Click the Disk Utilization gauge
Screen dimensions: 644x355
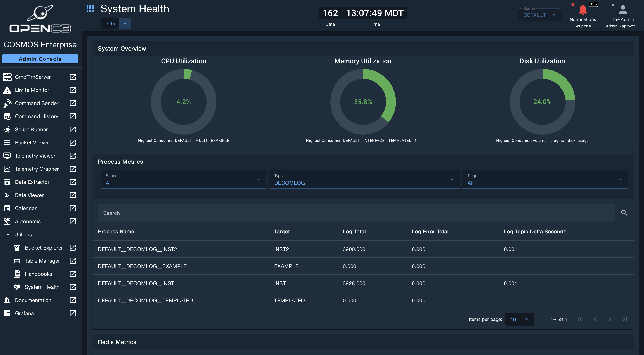point(543,102)
